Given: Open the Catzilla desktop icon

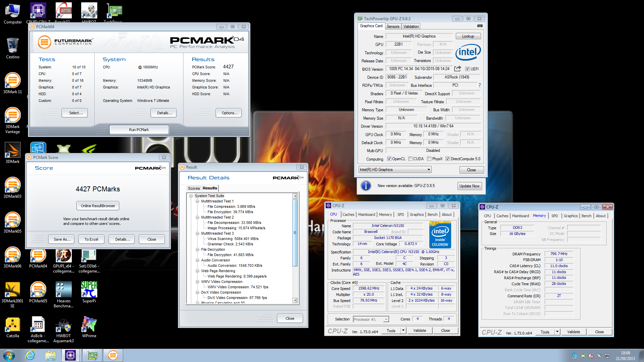Looking at the screenshot, I should 13,327.
